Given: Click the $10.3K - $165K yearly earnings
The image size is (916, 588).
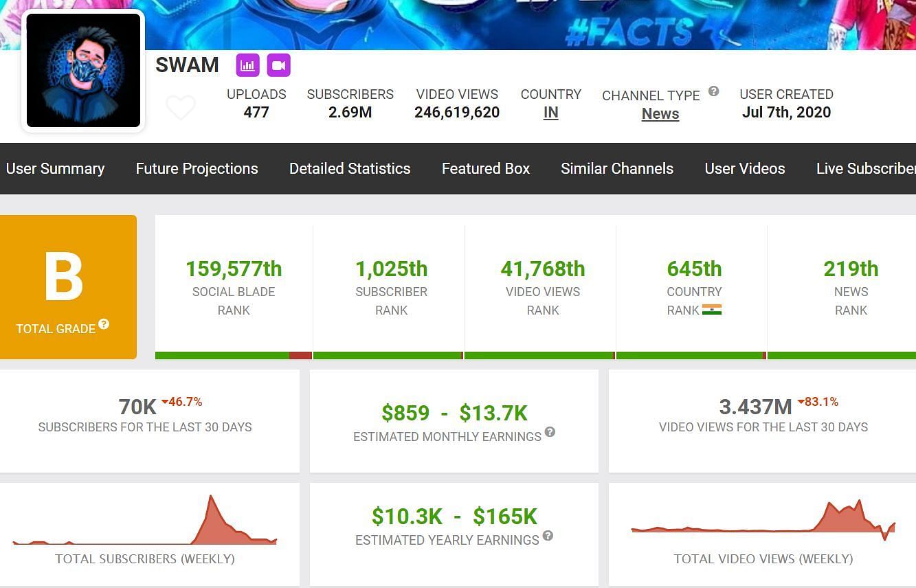Looking at the screenshot, I should [x=454, y=516].
